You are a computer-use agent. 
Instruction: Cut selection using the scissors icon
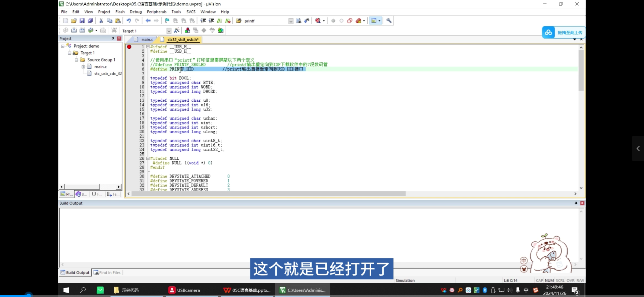tap(101, 21)
